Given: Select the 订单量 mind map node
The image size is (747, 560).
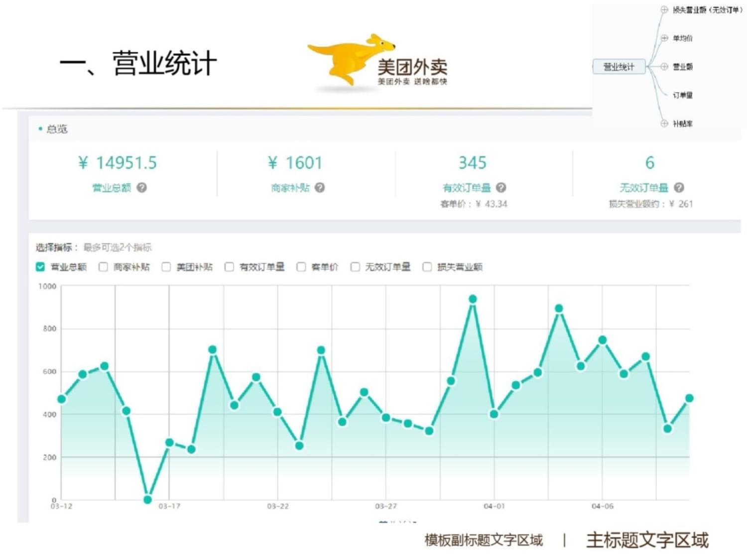Looking at the screenshot, I should pos(683,95).
